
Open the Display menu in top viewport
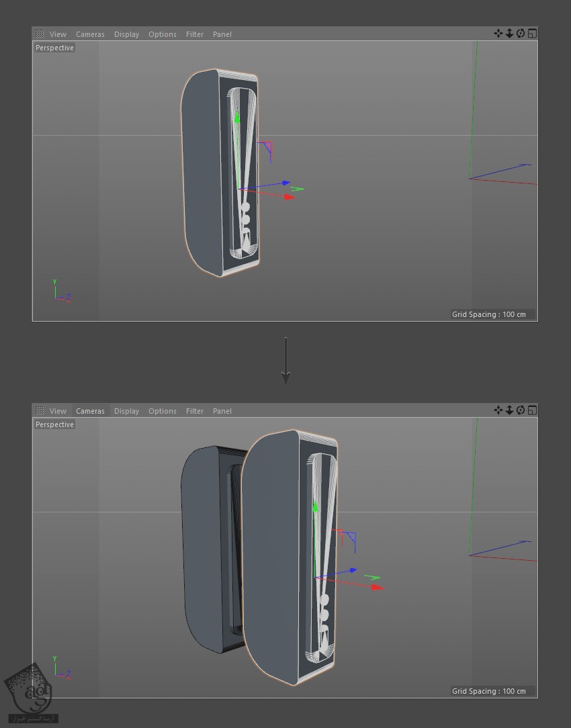(x=126, y=34)
